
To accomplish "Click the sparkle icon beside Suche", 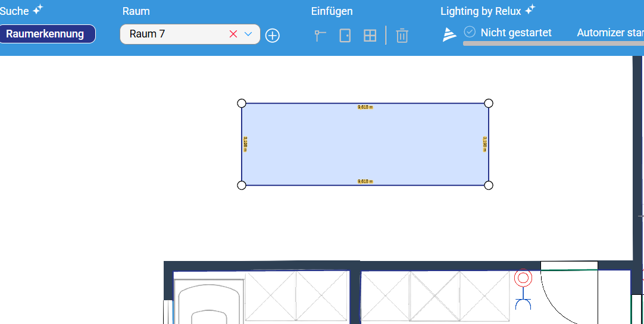I will click(37, 10).
